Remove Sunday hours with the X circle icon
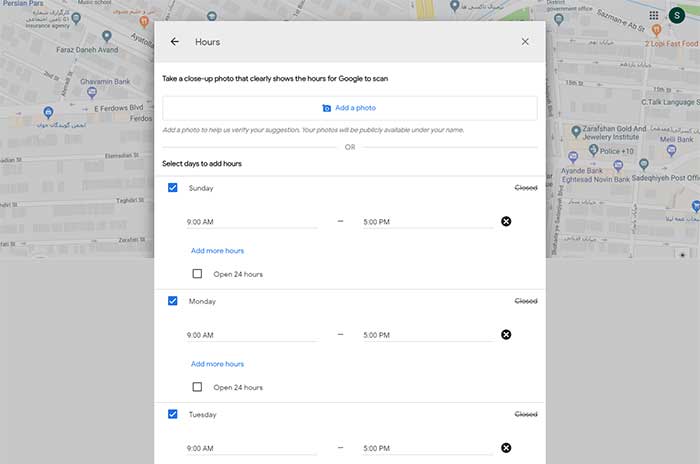 [506, 221]
